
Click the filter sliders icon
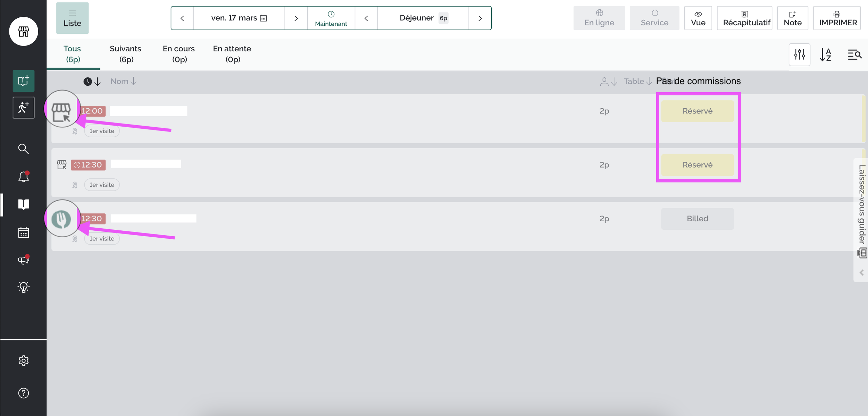(799, 54)
